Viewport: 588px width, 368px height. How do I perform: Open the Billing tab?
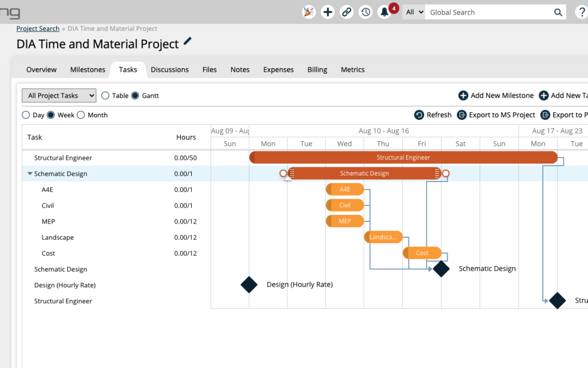click(317, 69)
